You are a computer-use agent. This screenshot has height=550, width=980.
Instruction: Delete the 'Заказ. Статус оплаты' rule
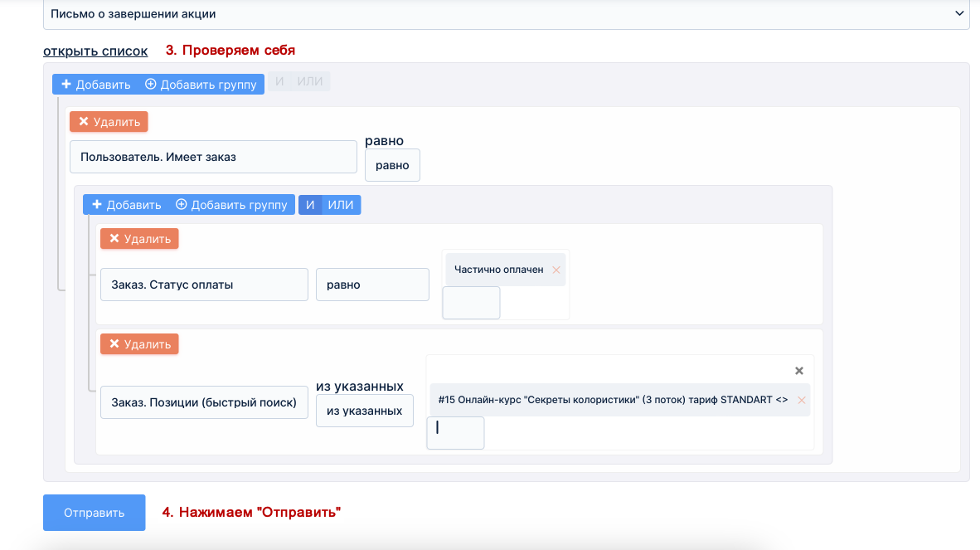point(139,239)
